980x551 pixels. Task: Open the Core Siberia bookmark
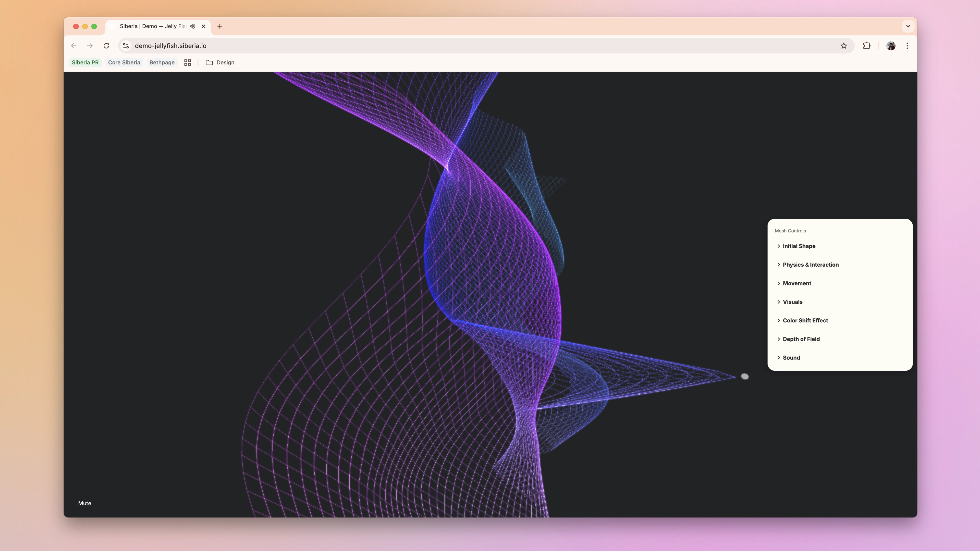point(124,62)
